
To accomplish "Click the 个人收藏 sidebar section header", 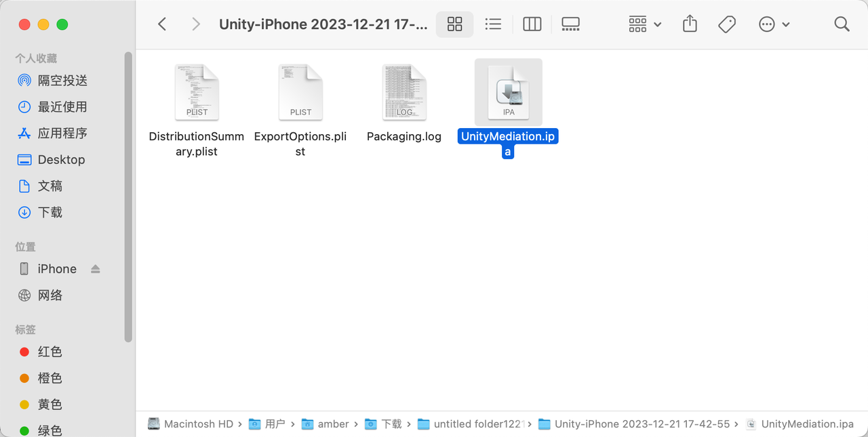I will tap(35, 59).
